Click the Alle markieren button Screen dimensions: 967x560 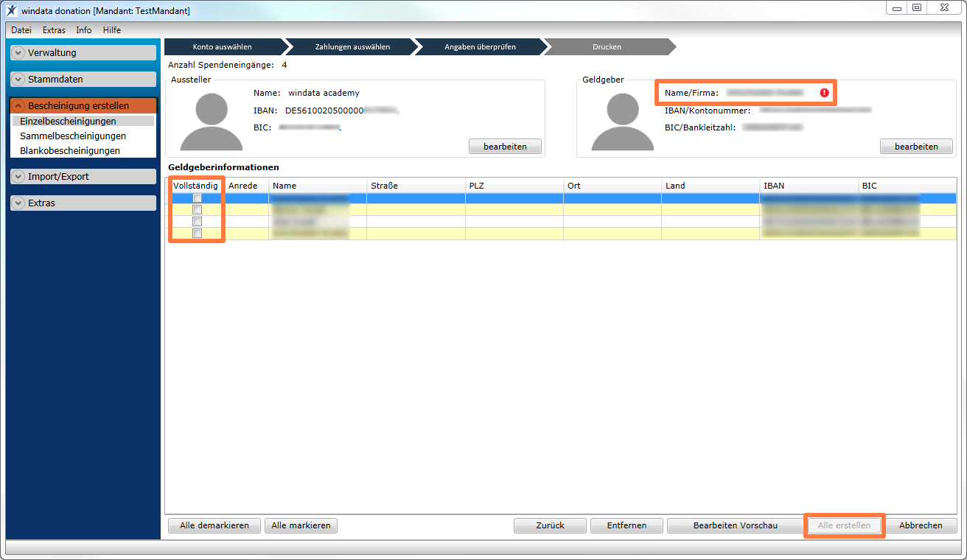[301, 525]
